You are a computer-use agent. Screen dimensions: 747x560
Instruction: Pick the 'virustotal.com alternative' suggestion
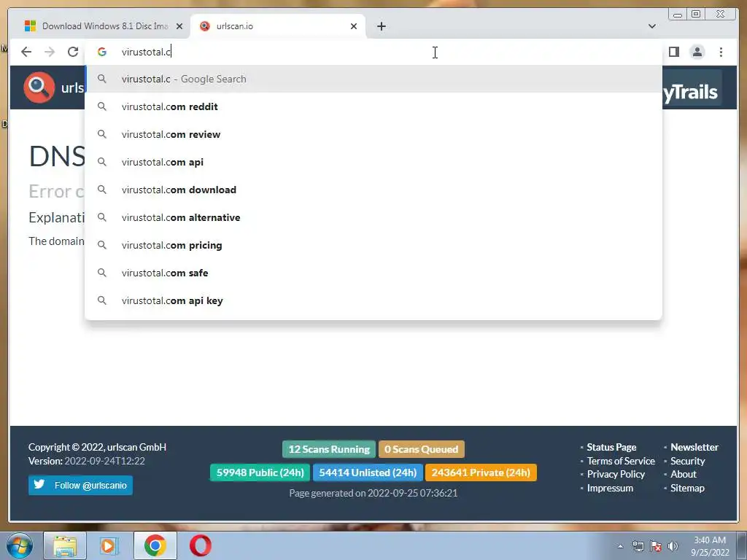[373, 217]
